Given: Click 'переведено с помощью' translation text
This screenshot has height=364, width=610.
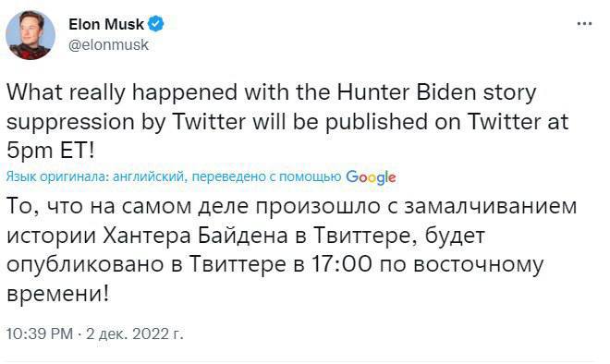Looking at the screenshot, I should [x=266, y=177].
